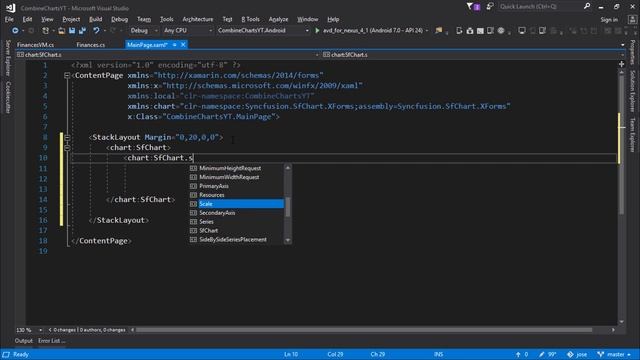Close the MainPage.xaml tab

tap(183, 45)
